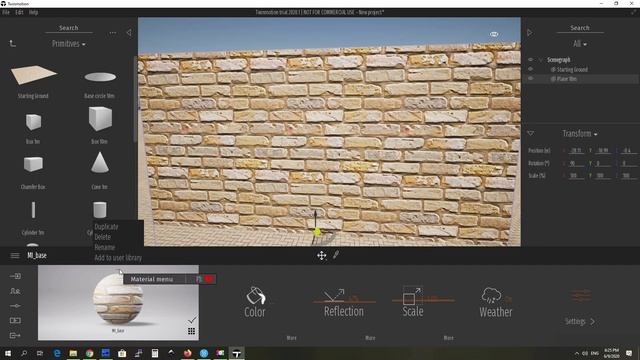The image size is (640, 360).
Task: Launch Google Chrome from the taskbar
Action: coord(89,353)
